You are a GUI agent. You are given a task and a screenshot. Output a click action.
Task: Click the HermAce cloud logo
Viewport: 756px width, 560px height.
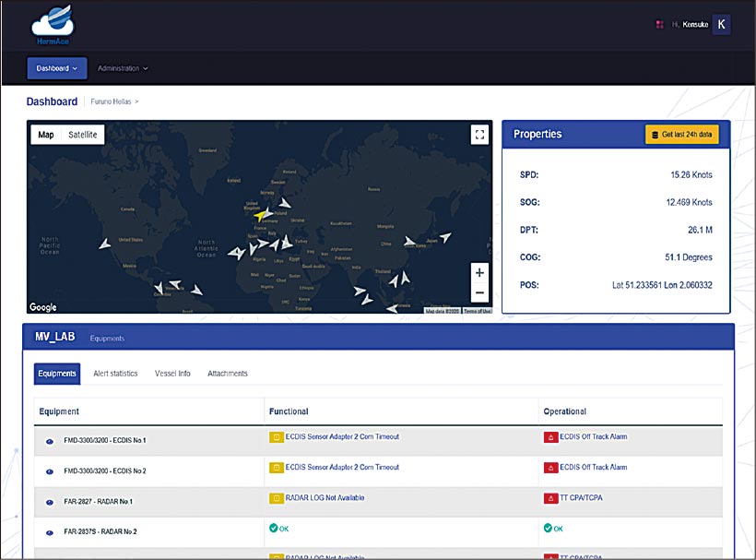[x=53, y=25]
